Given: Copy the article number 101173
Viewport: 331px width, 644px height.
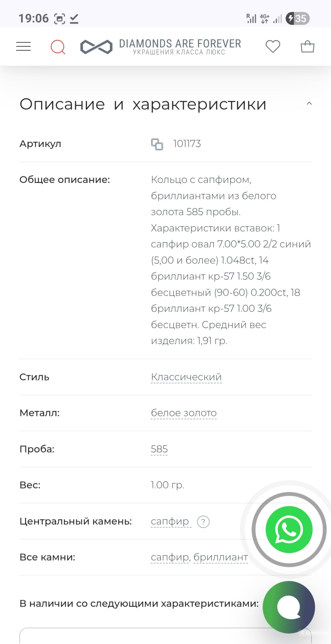Looking at the screenshot, I should (157, 144).
